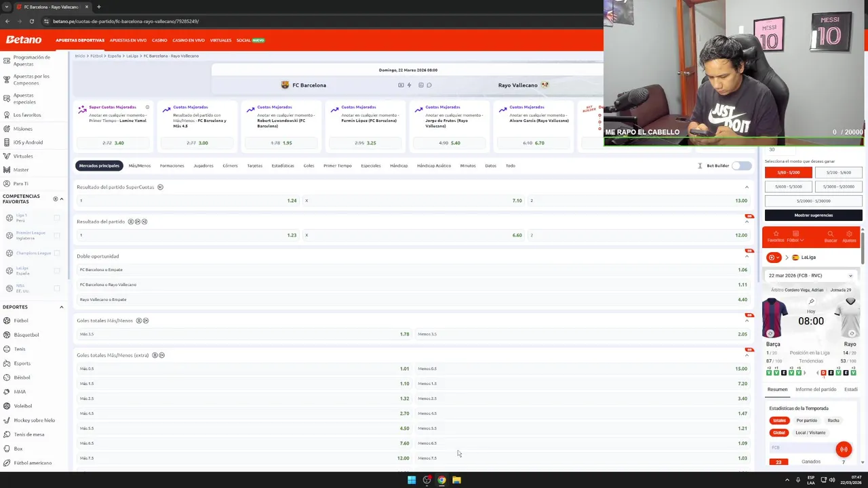Open Buscar search icon in stats widget
The image size is (868, 488).
831,234
